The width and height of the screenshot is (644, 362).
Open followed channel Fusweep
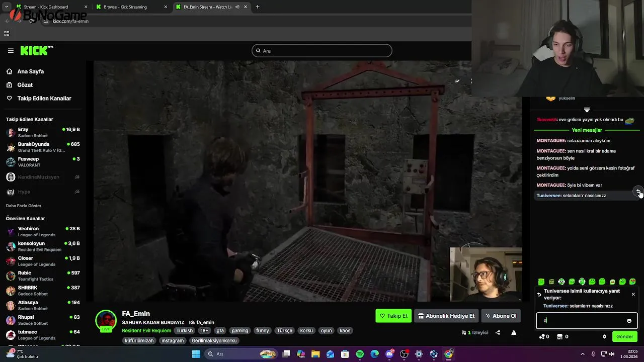(x=43, y=161)
